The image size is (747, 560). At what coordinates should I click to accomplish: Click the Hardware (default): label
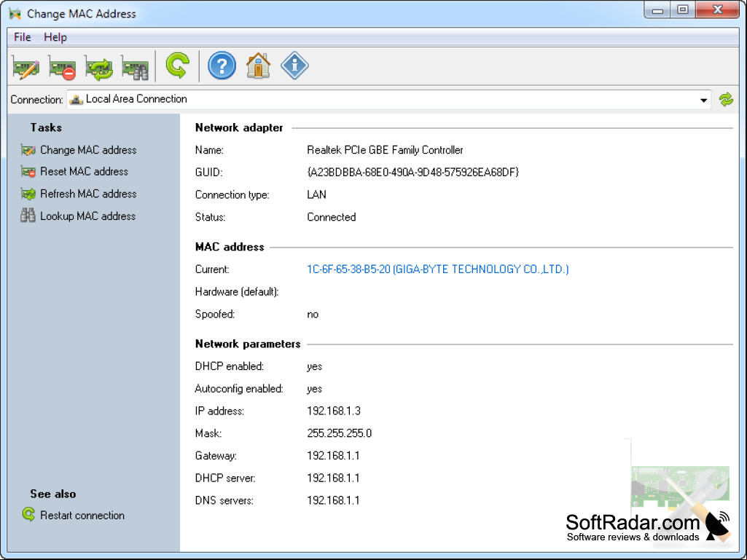(237, 292)
